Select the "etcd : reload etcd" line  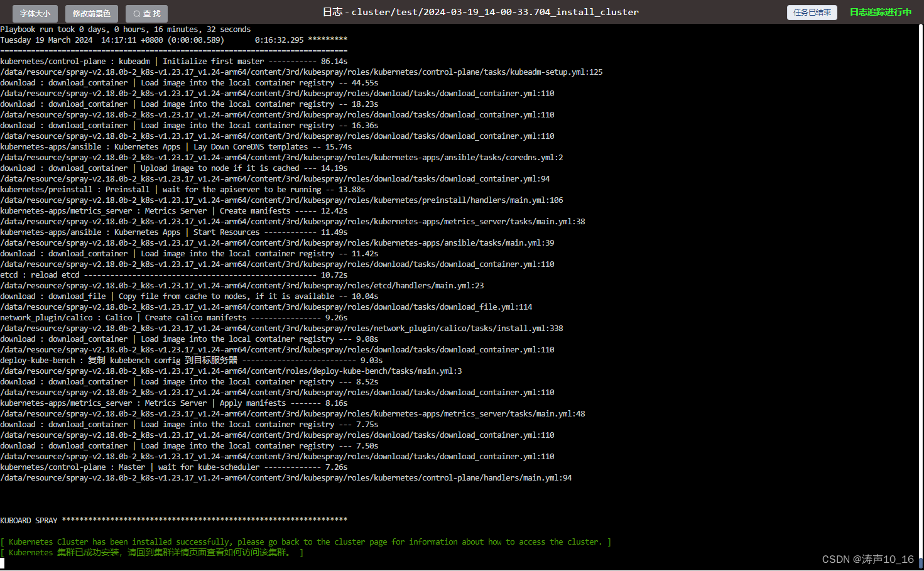[x=174, y=275]
